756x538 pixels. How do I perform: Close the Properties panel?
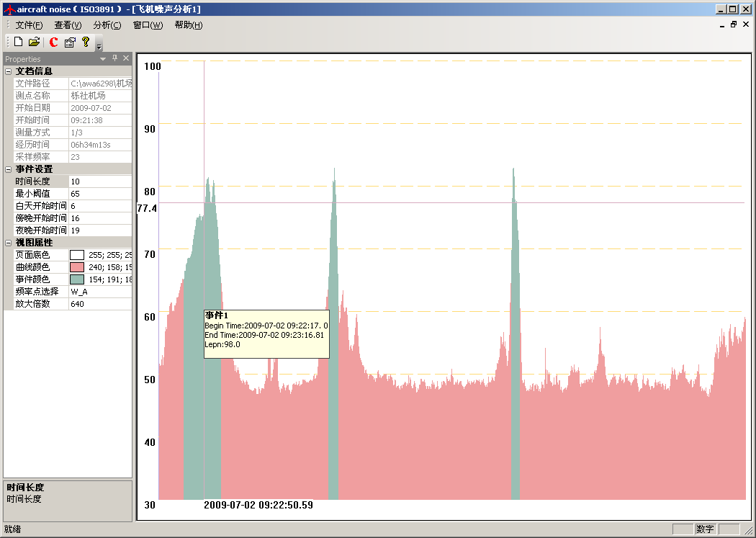126,58
